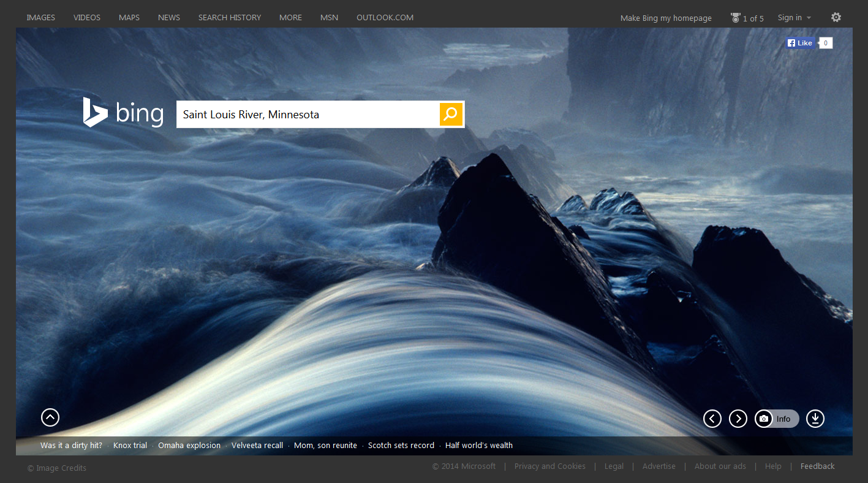Open the Scotch sets record story
The width and height of the screenshot is (868, 483).
click(401, 446)
